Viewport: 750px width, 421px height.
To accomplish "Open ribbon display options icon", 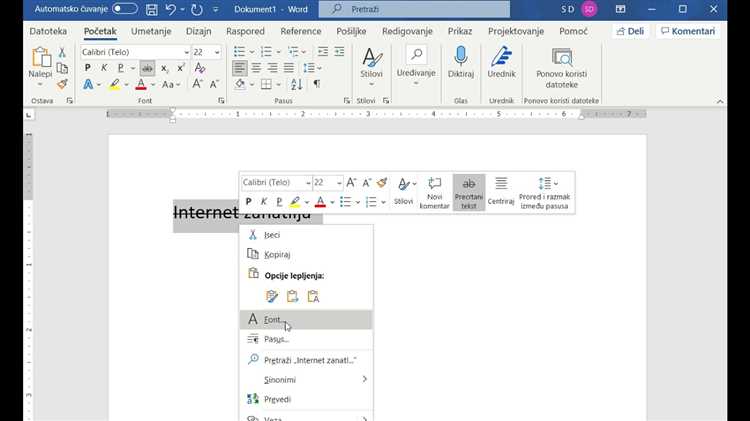I will [x=620, y=9].
